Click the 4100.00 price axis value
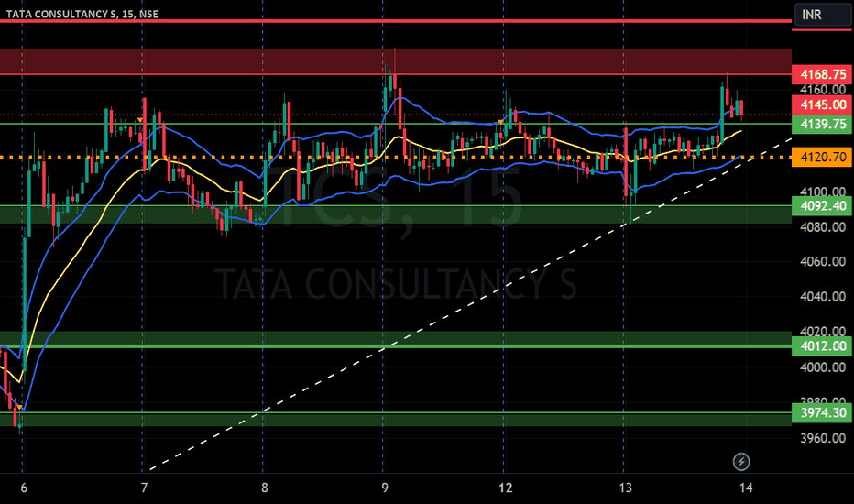Viewport: 854px width, 504px height. (823, 192)
